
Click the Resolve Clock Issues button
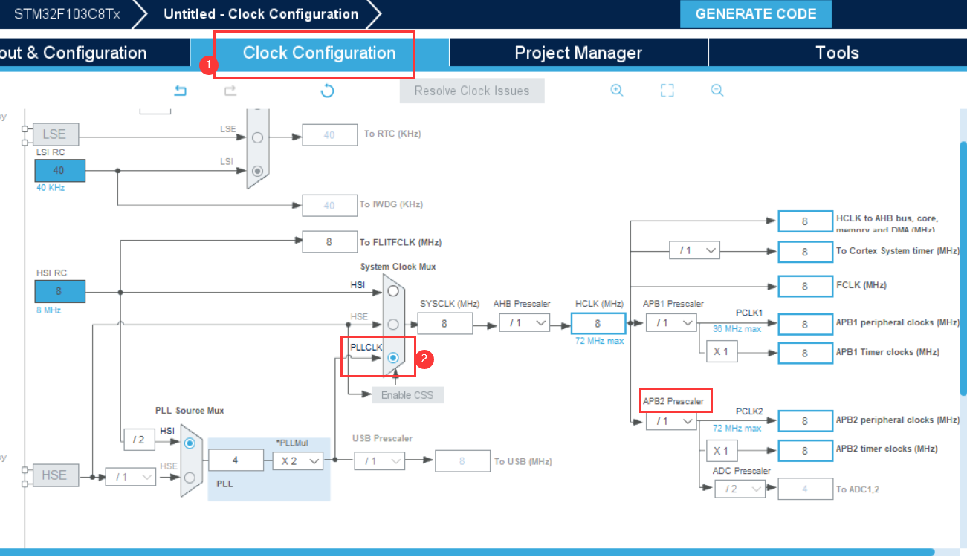pyautogui.click(x=472, y=91)
